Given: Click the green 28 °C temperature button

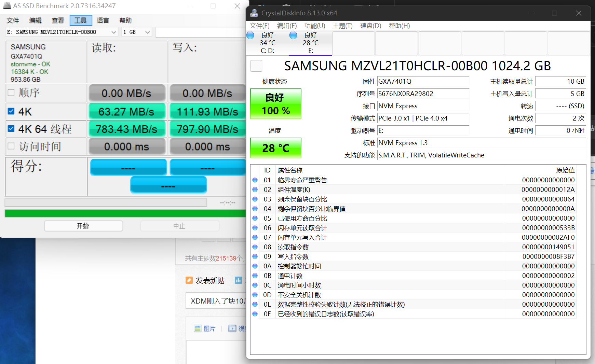Looking at the screenshot, I should coord(276,148).
